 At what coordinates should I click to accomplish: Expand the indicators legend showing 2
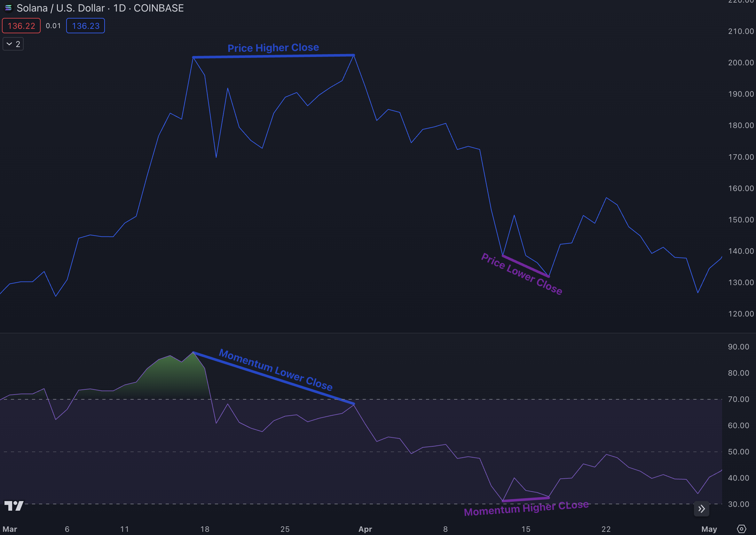[13, 44]
